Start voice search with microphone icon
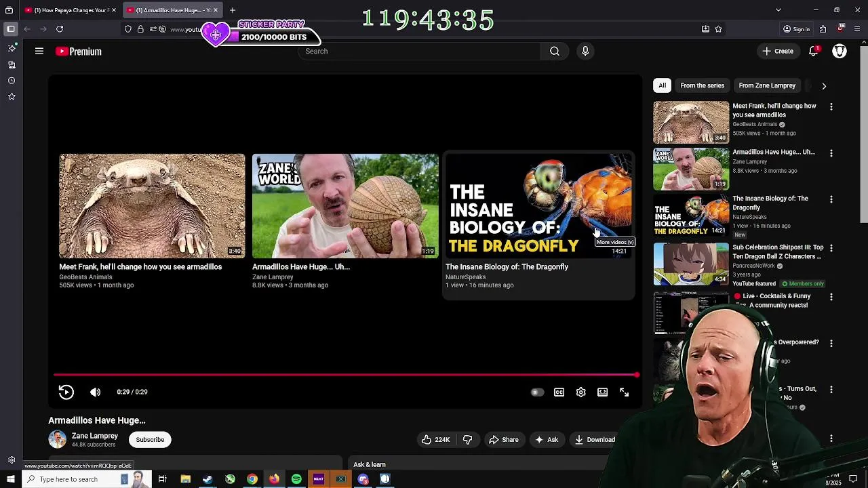The width and height of the screenshot is (868, 488). 585,52
